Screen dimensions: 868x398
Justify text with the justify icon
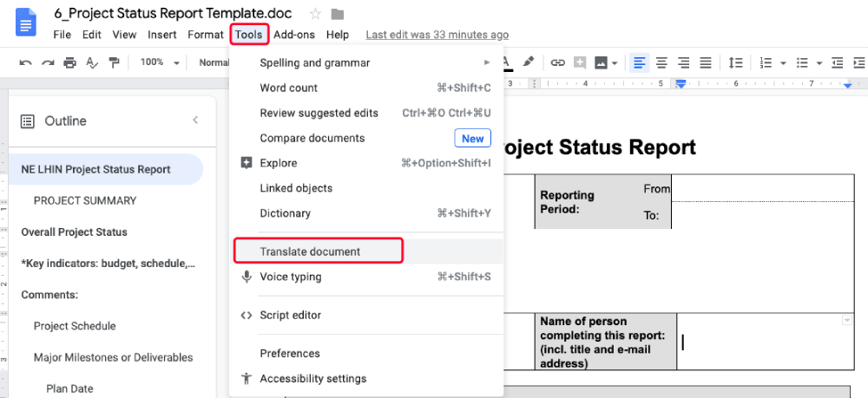(706, 62)
